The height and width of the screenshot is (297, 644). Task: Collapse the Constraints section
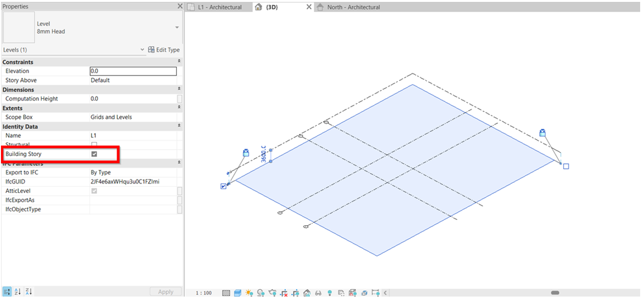coord(179,62)
